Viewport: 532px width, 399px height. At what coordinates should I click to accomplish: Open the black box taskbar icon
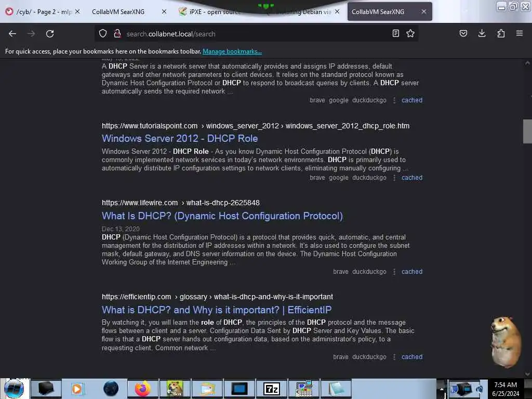point(46,389)
